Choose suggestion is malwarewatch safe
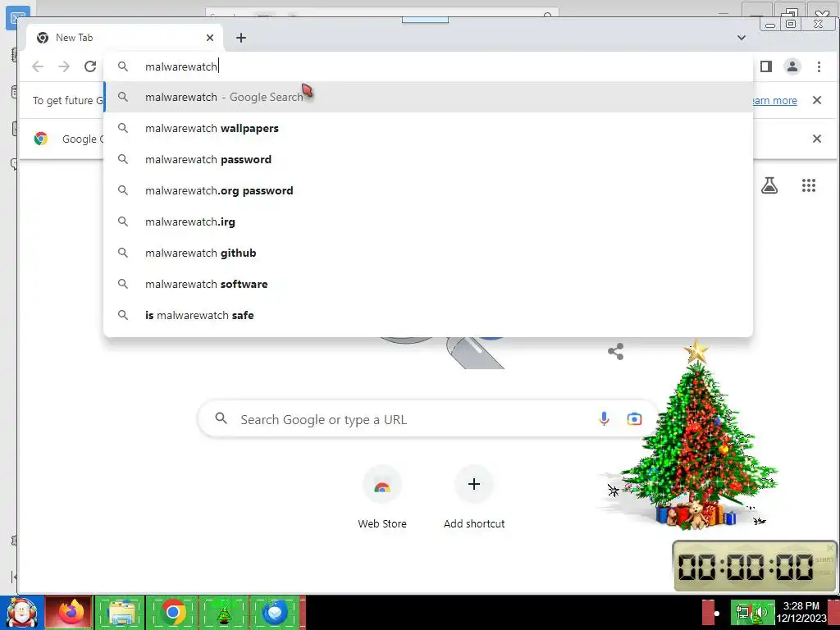 [x=428, y=314]
